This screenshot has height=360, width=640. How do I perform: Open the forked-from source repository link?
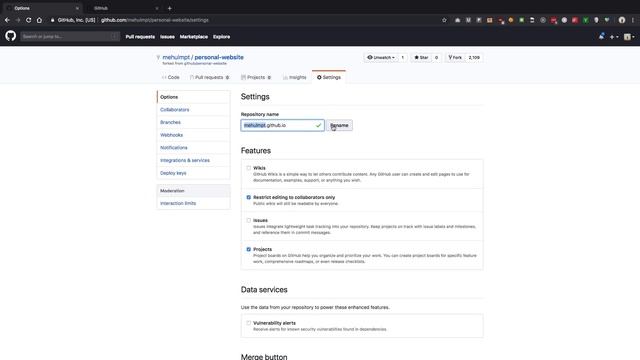(205, 64)
